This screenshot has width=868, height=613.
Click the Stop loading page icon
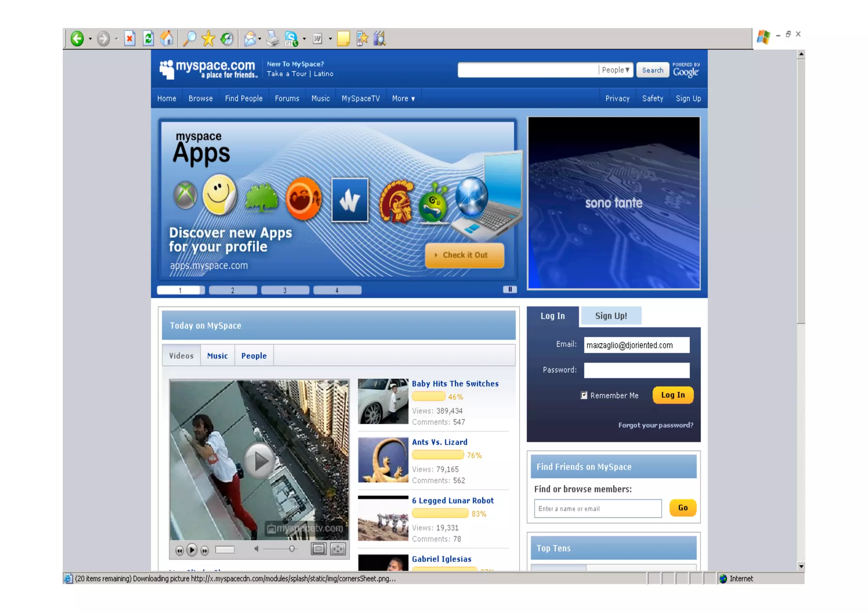point(130,39)
